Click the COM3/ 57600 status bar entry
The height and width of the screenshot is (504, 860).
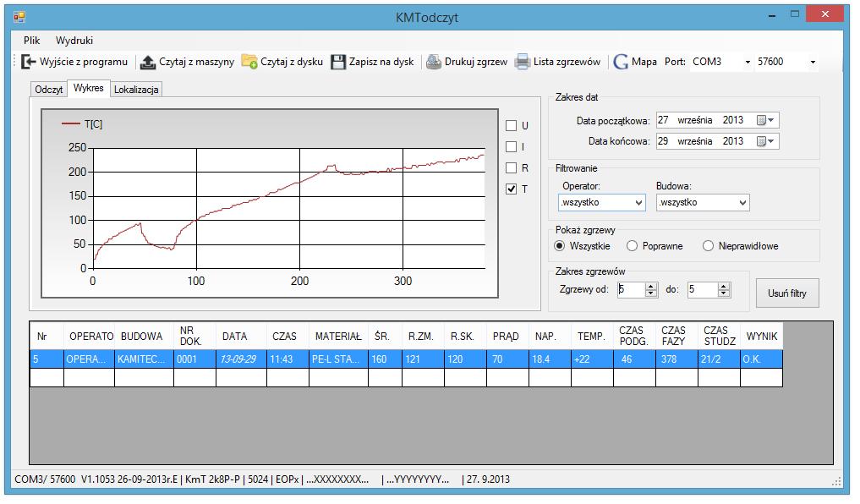[x=45, y=479]
